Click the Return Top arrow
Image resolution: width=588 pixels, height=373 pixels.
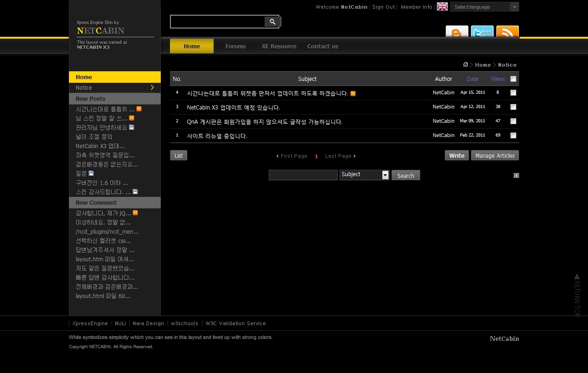point(577,295)
